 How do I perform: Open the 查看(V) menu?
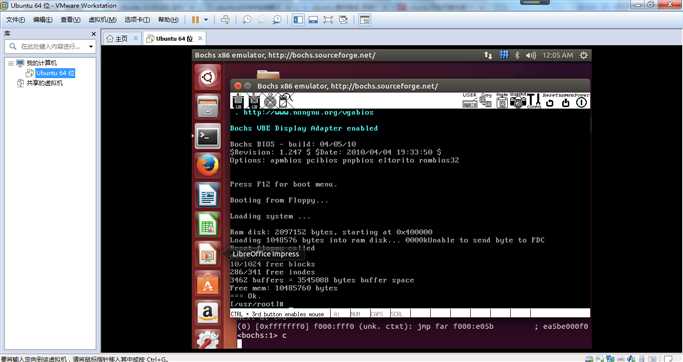70,20
